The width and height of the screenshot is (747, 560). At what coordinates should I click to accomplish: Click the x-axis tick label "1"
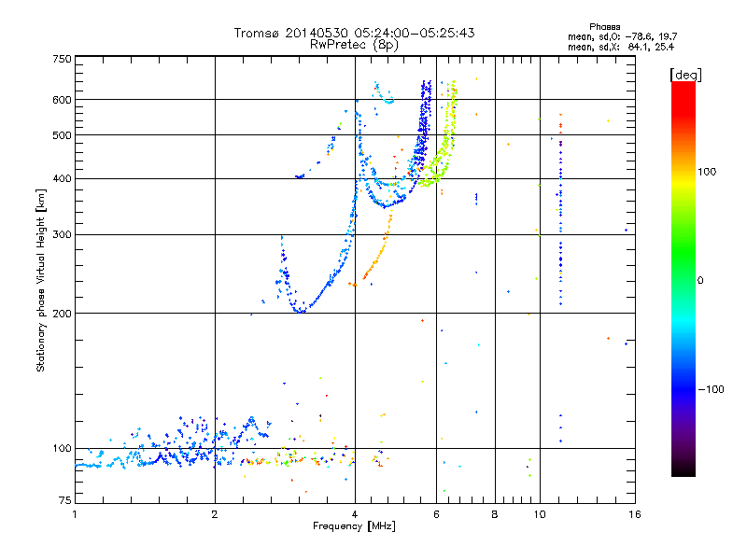[x=75, y=514]
